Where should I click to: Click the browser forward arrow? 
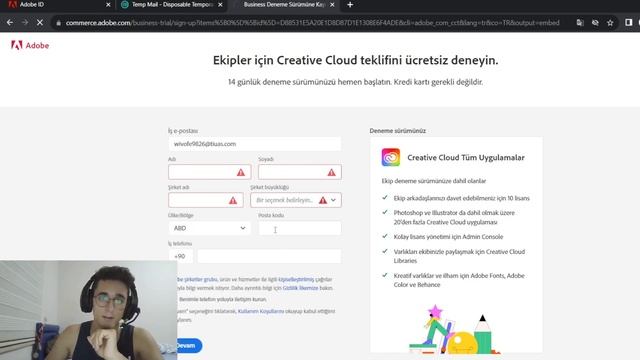25,23
